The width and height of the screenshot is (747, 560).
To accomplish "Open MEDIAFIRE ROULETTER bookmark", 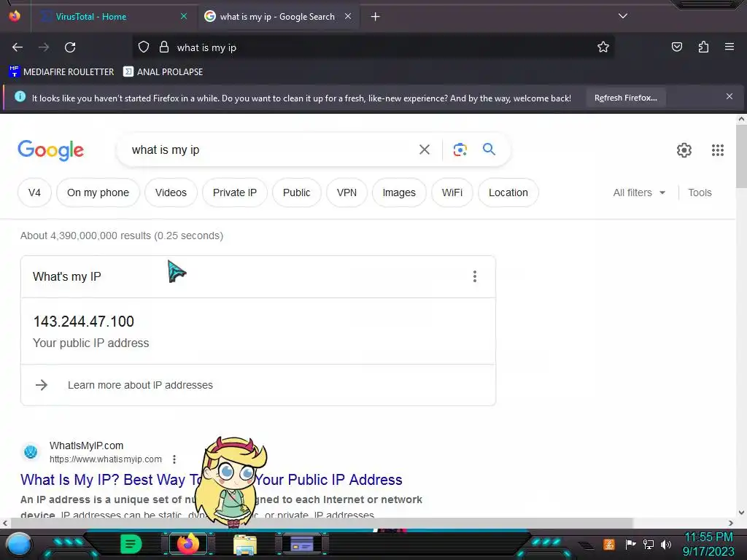I will coord(61,72).
